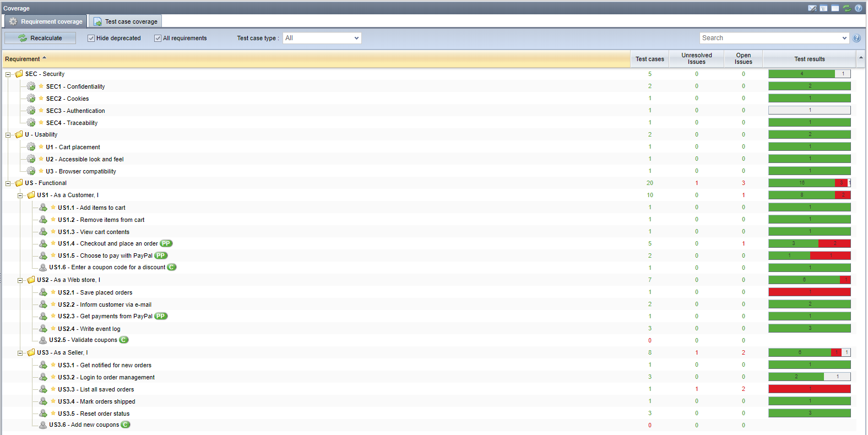Open requirement US3.2 - Login to order management
The width and height of the screenshot is (868, 435).
click(x=106, y=377)
